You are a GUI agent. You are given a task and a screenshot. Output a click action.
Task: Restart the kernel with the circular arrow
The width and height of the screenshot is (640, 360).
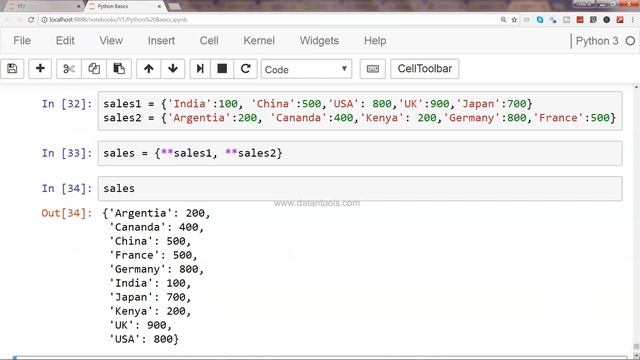click(245, 69)
